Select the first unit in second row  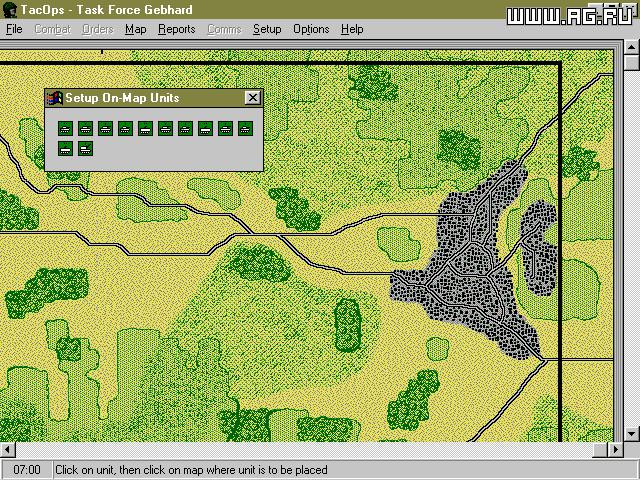(65, 149)
